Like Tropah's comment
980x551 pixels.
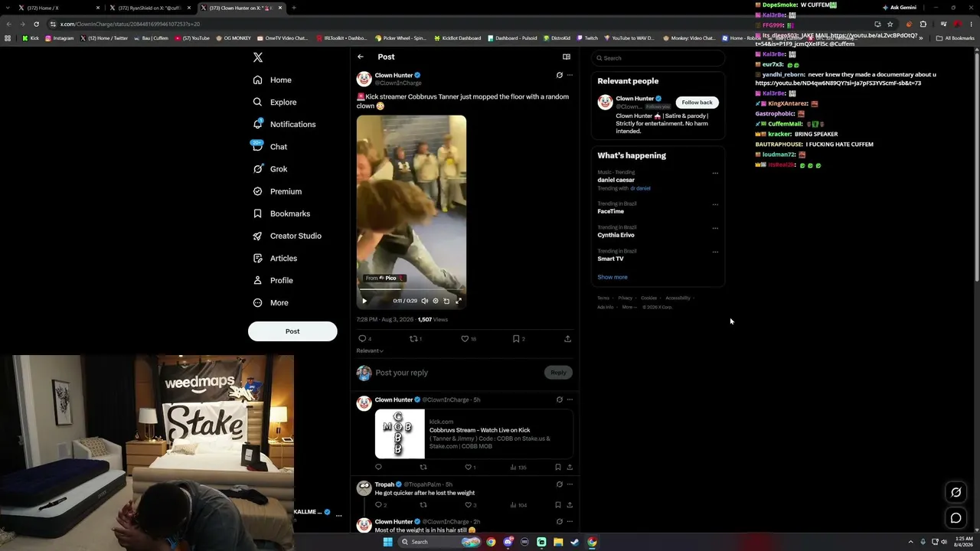pos(469,505)
